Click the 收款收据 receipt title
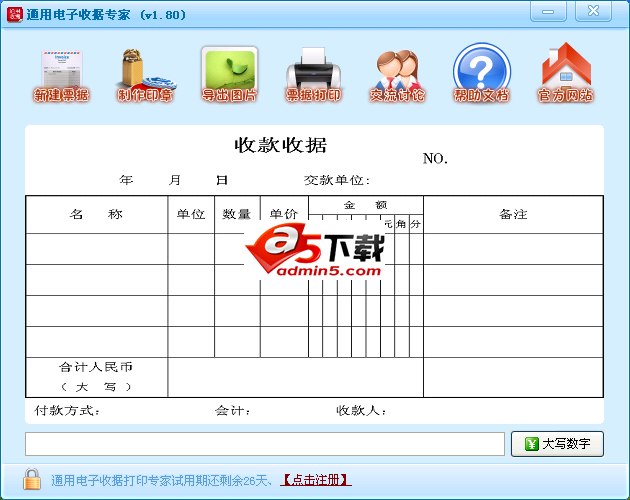Viewport: 630px width, 500px height. [x=280, y=145]
